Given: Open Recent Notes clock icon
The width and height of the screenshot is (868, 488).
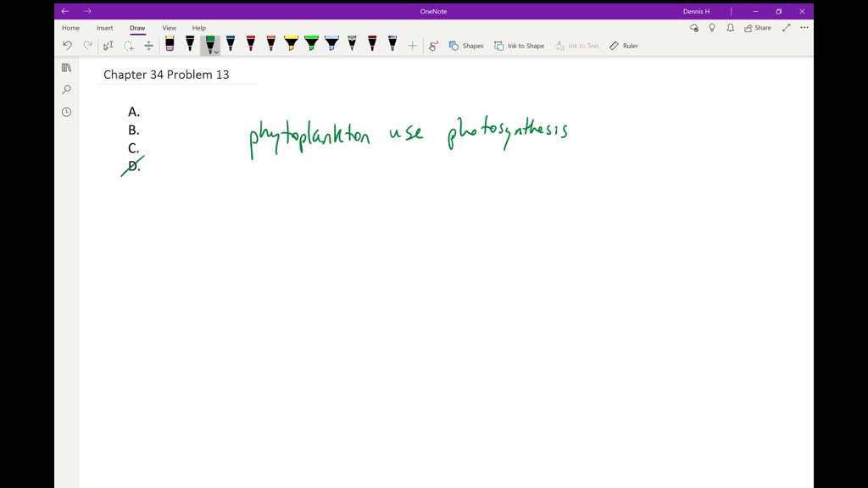Looking at the screenshot, I should click(66, 112).
